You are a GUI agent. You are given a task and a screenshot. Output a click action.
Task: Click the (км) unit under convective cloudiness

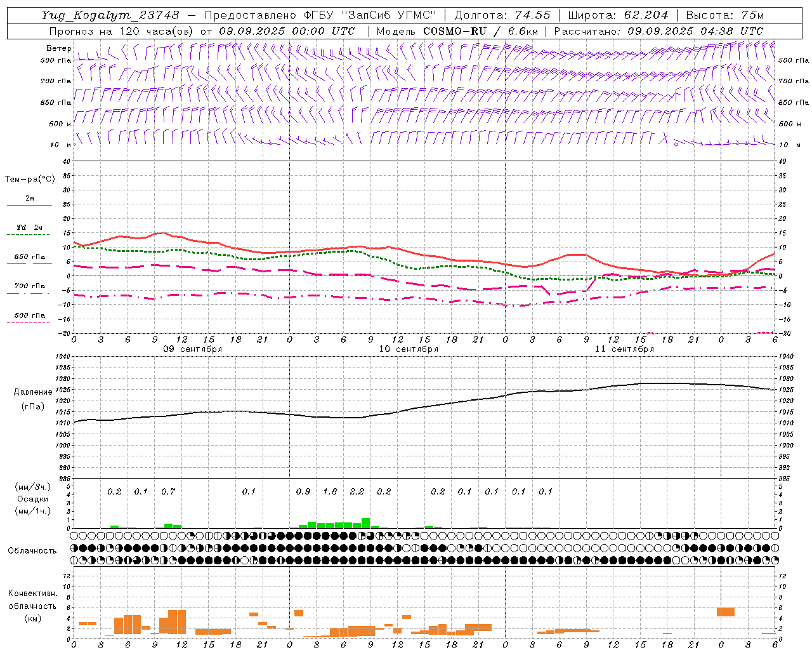pos(32,618)
